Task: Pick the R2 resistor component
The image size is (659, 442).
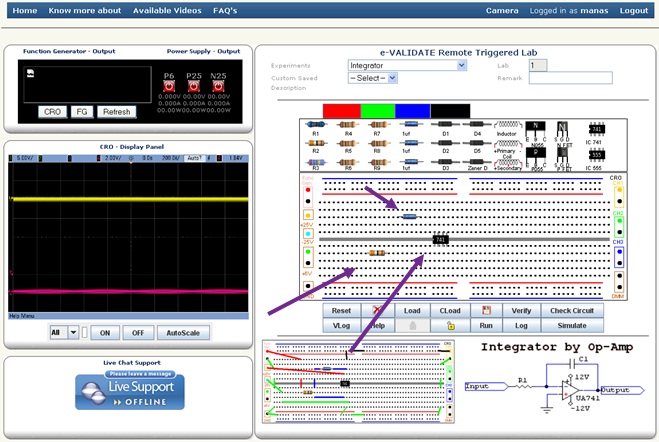Action: coord(316,143)
